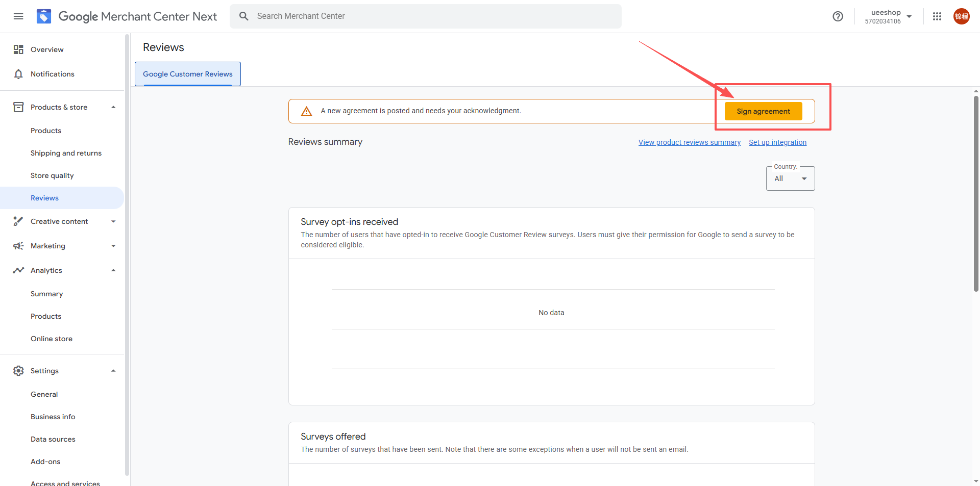Collapse the Products & store section
Image resolution: width=980 pixels, height=486 pixels.
[113, 107]
